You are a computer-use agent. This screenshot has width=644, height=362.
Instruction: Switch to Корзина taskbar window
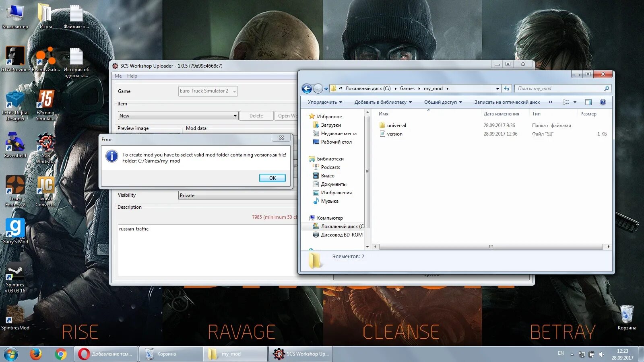tap(171, 354)
